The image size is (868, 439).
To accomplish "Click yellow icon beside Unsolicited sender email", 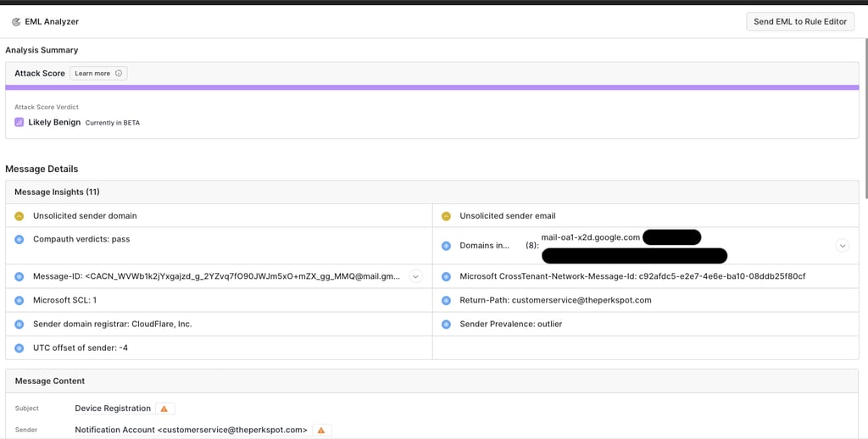I will [x=446, y=216].
